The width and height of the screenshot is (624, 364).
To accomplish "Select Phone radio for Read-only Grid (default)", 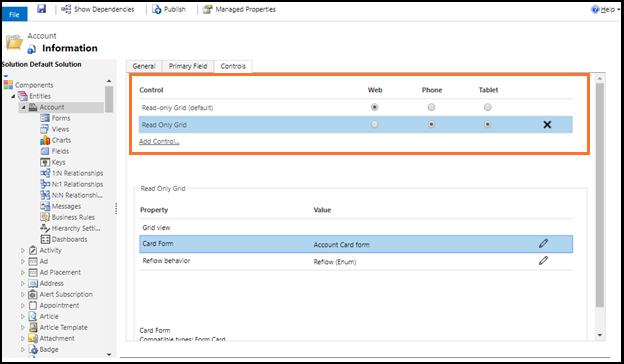I will tap(431, 107).
